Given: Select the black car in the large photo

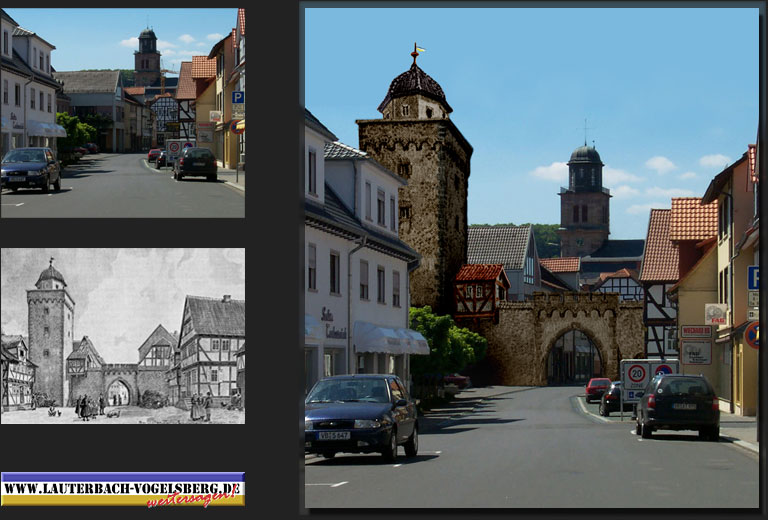Looking at the screenshot, I should click(678, 405).
